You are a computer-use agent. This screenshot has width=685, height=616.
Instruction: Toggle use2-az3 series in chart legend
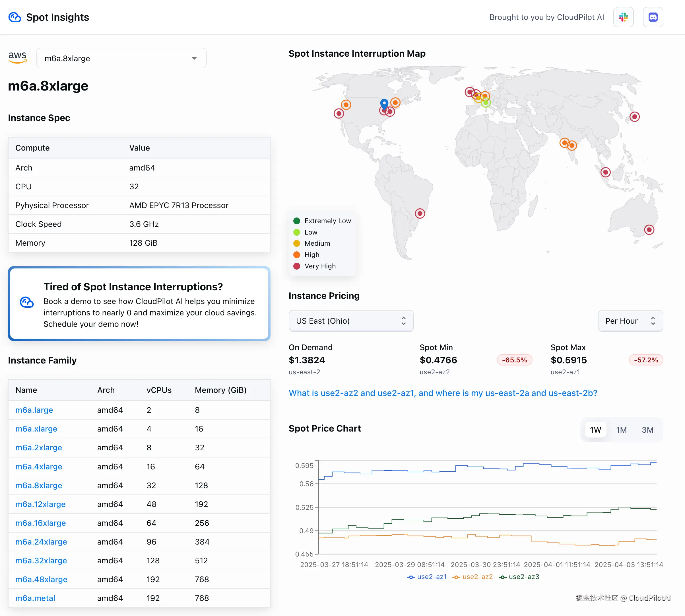point(519,577)
